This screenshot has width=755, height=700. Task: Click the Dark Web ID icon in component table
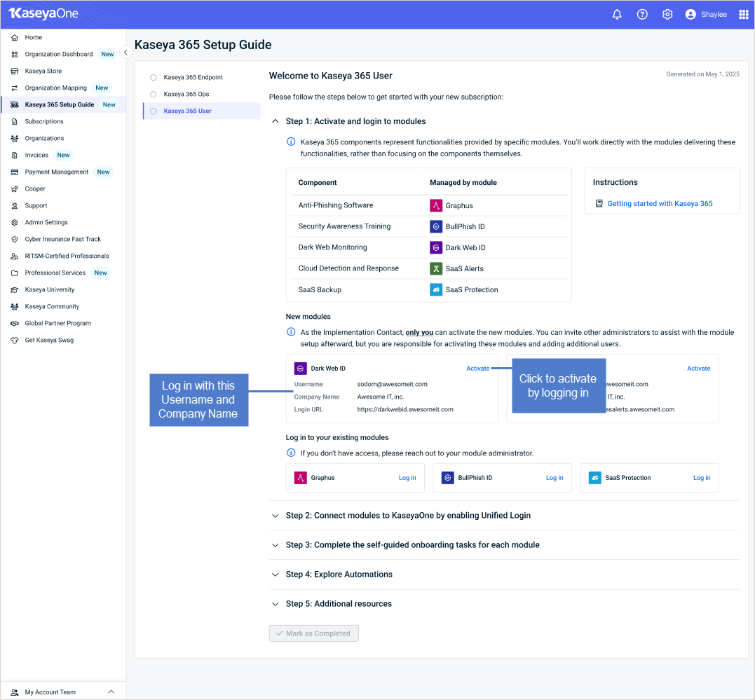click(436, 247)
